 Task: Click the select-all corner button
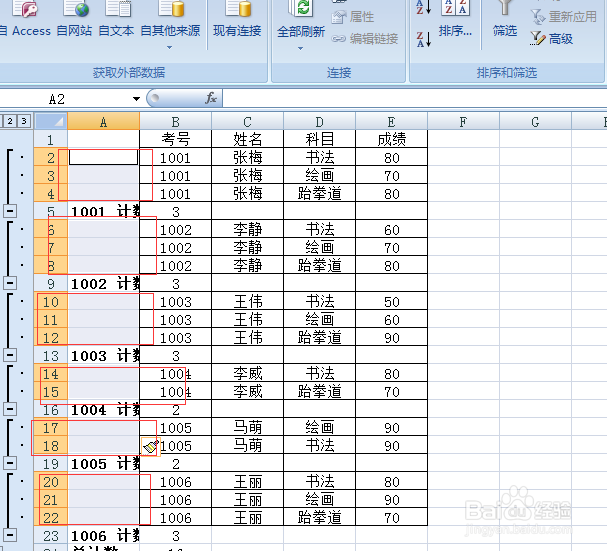pyautogui.click(x=50, y=121)
